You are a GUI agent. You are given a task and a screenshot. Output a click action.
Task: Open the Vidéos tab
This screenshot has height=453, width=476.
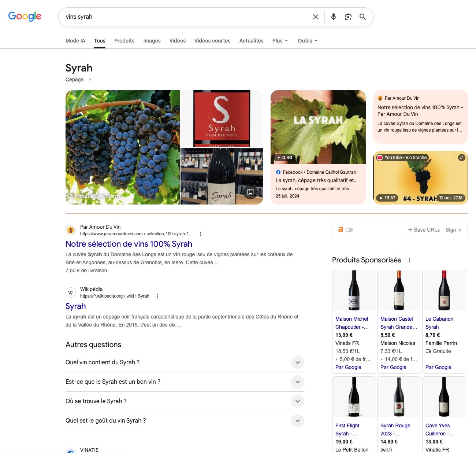tap(178, 41)
